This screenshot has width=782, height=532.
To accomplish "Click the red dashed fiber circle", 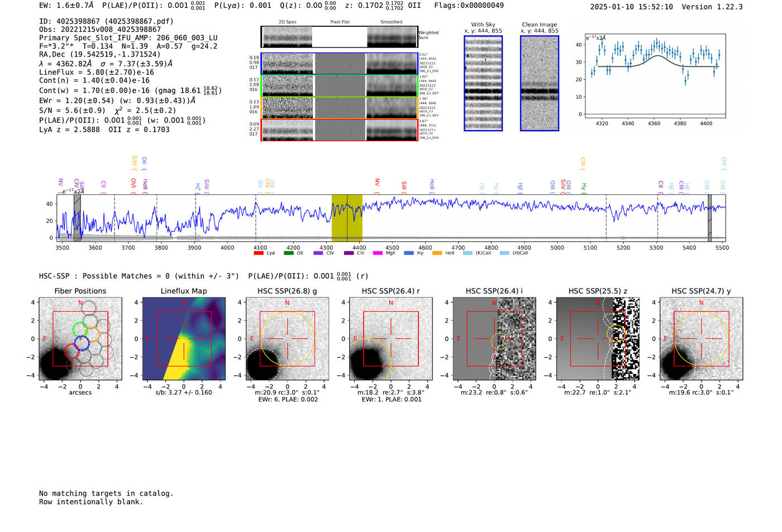I will (72, 351).
